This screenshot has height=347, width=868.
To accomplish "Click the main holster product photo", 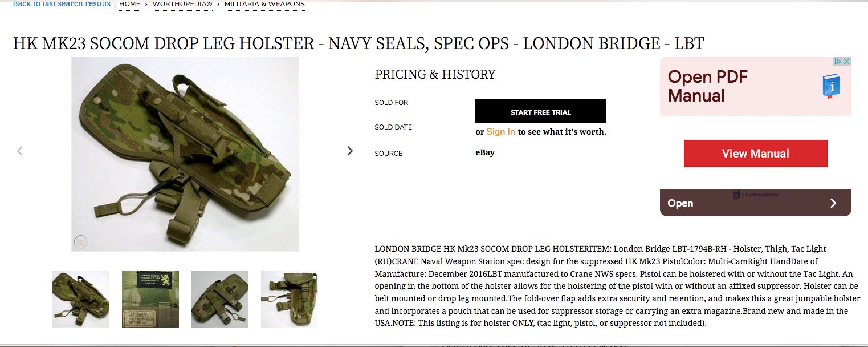I will pos(185,154).
